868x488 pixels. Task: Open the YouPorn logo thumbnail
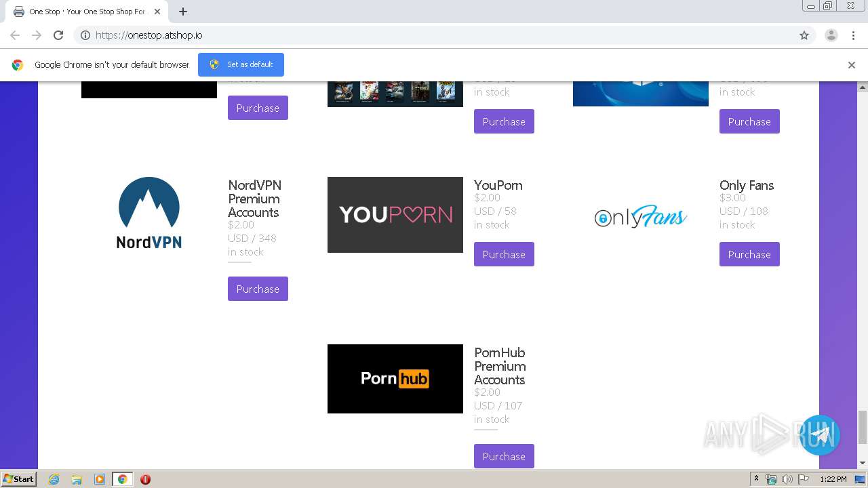click(x=395, y=215)
